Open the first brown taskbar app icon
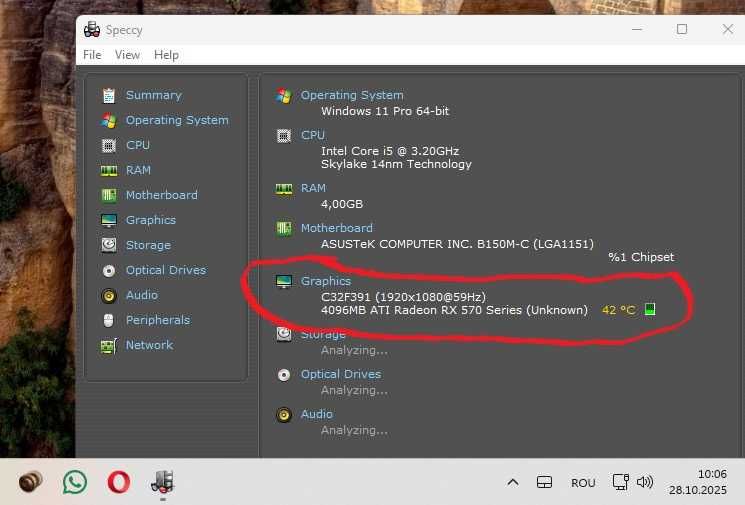 point(30,482)
